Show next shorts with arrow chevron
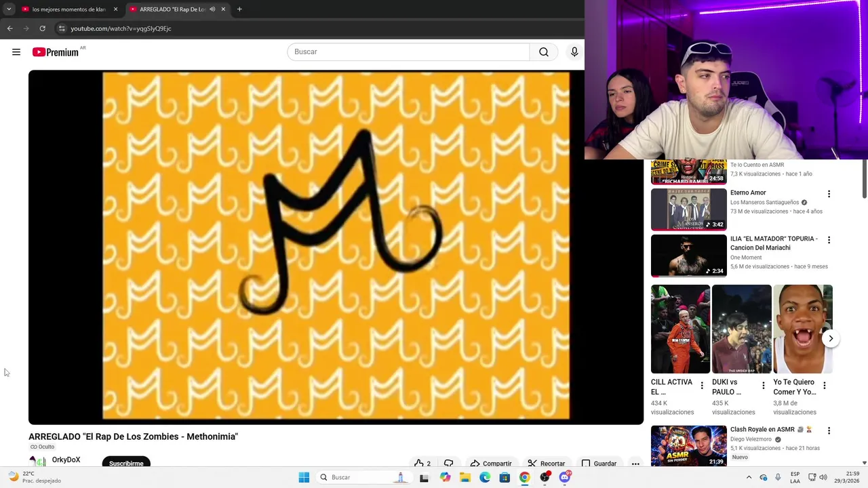This screenshot has height=488, width=868. (x=831, y=338)
